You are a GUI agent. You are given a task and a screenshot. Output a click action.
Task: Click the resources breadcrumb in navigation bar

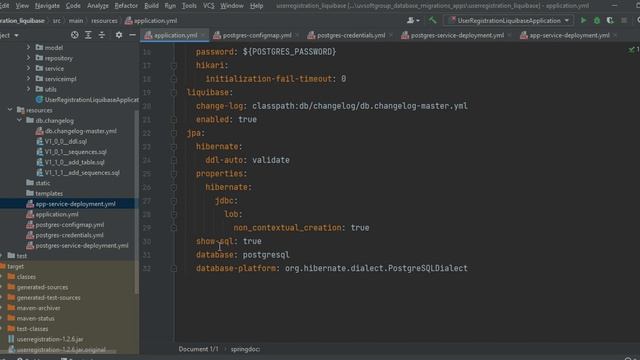104,20
